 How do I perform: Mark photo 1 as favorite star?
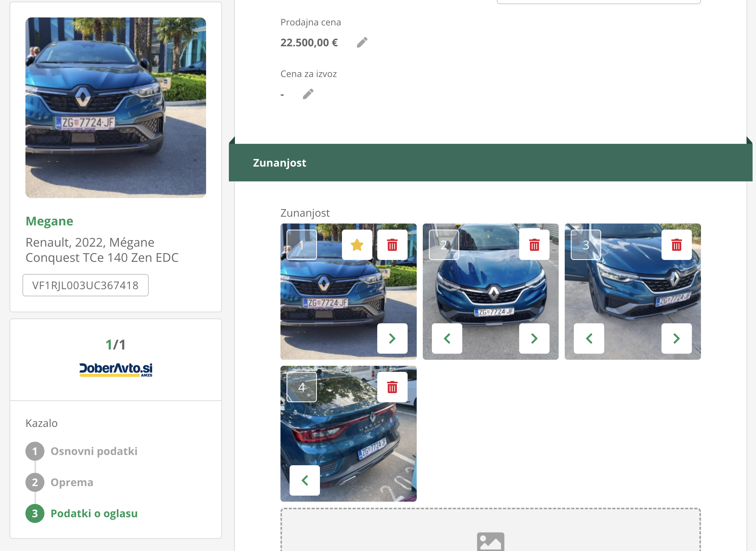357,245
